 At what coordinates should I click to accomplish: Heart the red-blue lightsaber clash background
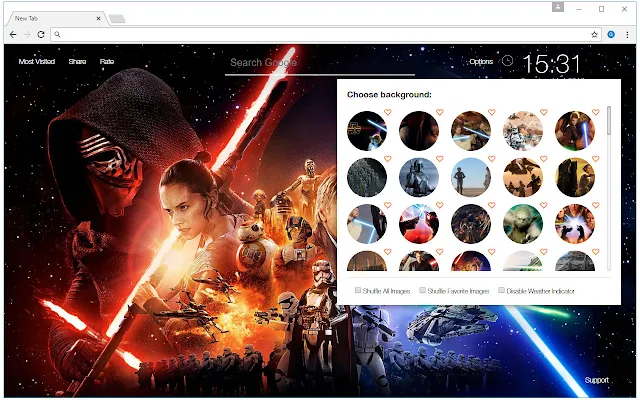(440, 205)
